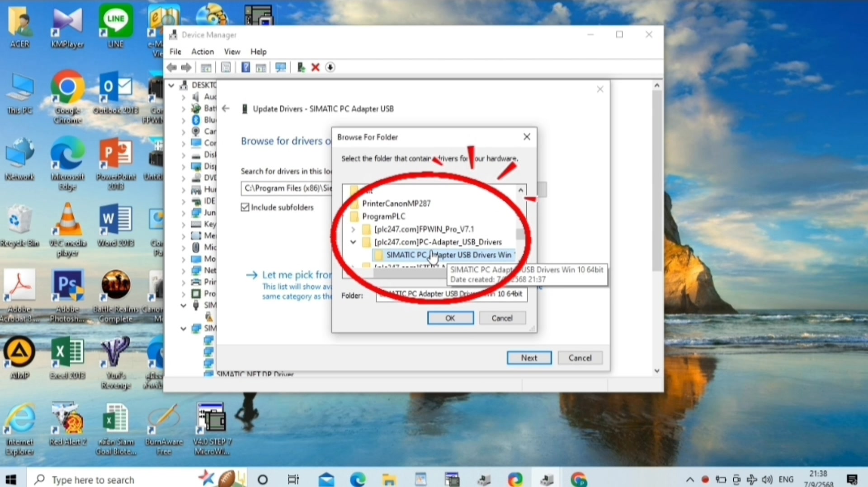Click the forward arrow in Device Manager toolbar
This screenshot has height=487, width=868.
[186, 68]
